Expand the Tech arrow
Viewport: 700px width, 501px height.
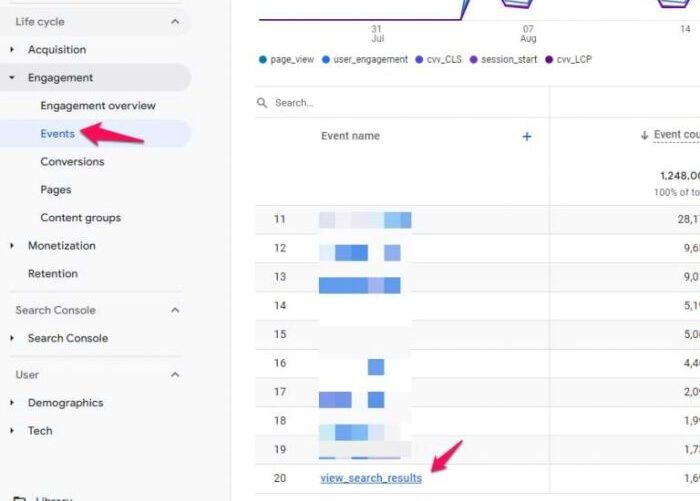coord(12,431)
